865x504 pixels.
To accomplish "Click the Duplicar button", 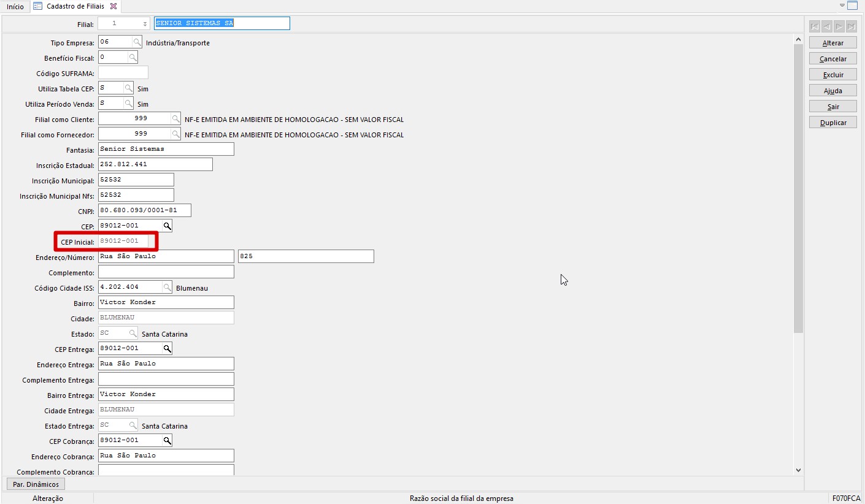I will coord(832,123).
